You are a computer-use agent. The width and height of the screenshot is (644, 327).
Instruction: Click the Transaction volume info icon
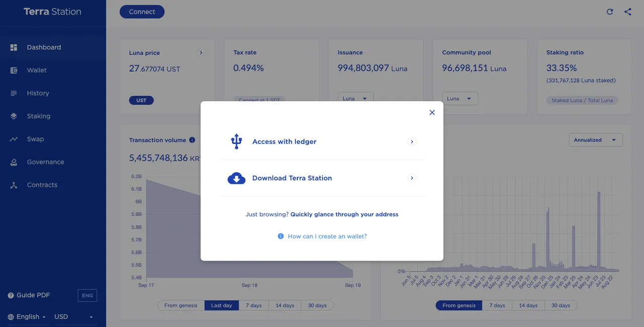[x=192, y=140]
